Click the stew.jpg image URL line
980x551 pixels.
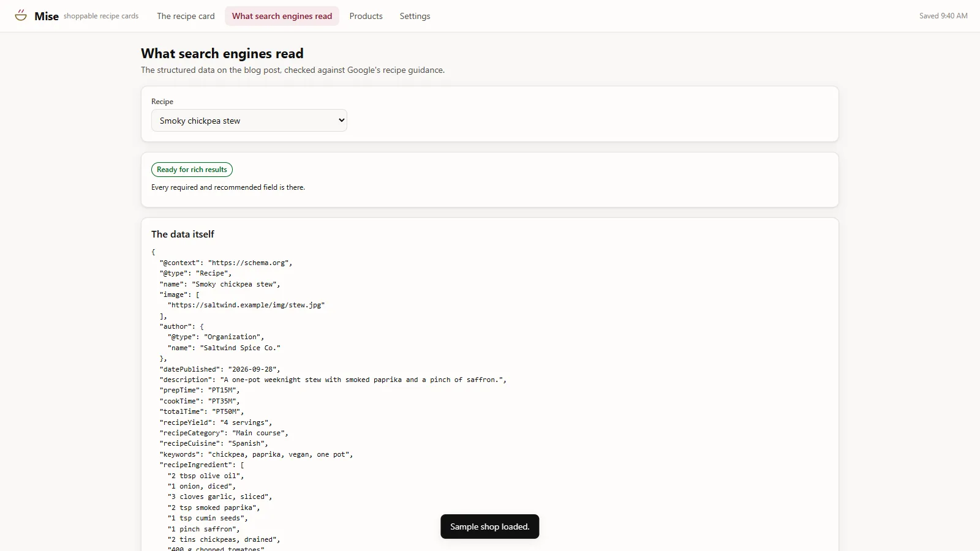pos(246,305)
